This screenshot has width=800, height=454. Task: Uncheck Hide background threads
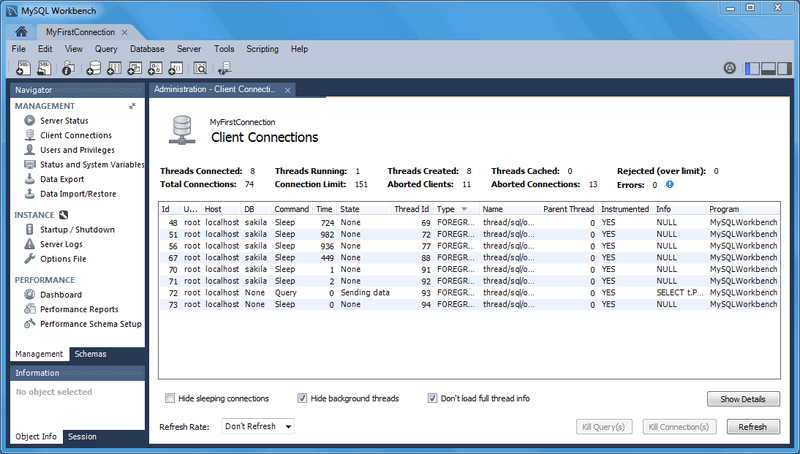click(303, 398)
